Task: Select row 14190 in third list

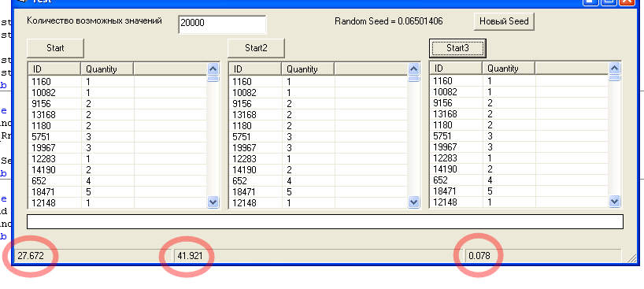Action: [519, 169]
